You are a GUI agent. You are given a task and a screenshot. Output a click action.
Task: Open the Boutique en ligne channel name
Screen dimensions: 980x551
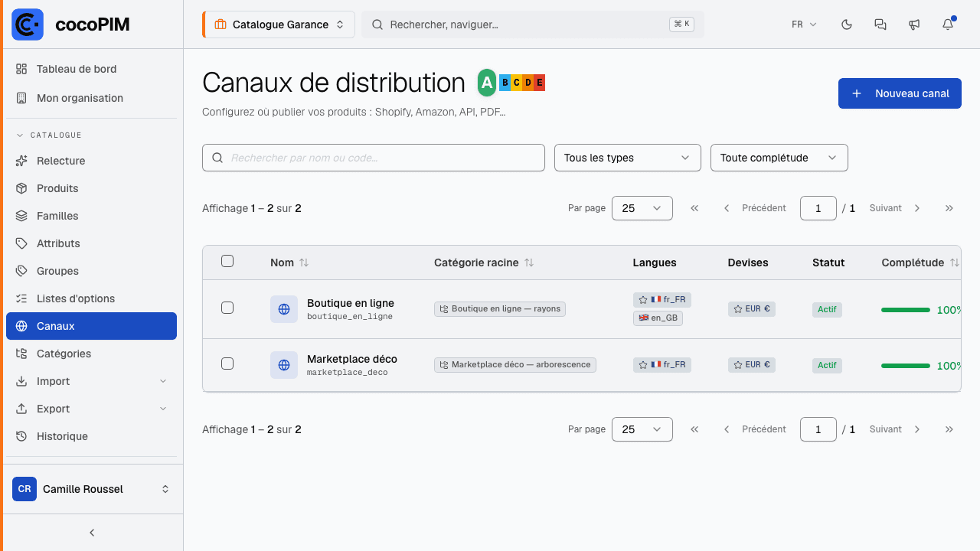[351, 303]
